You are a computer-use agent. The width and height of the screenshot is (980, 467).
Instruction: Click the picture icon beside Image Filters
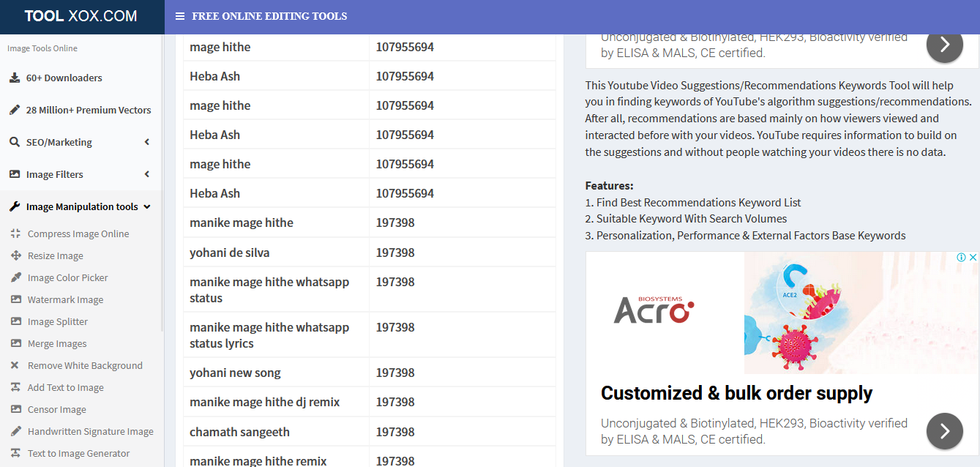coord(15,174)
